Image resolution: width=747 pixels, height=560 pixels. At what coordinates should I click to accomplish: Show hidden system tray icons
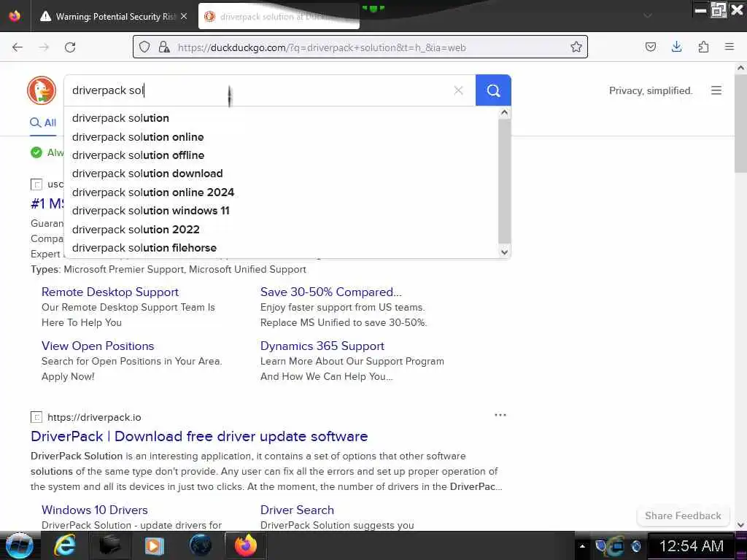click(581, 546)
